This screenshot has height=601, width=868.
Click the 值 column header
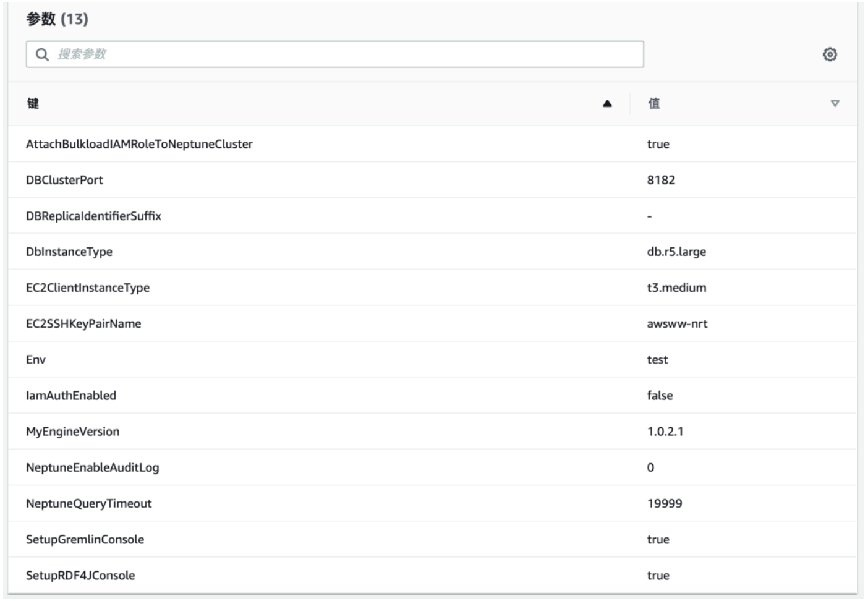[653, 103]
